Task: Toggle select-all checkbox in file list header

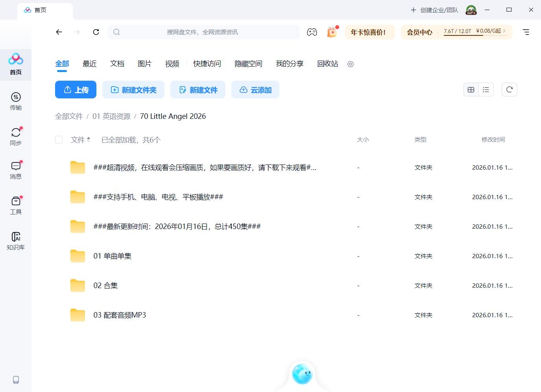Action: point(59,140)
